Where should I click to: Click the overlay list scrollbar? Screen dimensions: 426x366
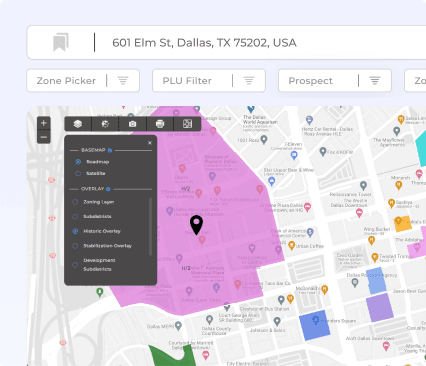click(150, 227)
